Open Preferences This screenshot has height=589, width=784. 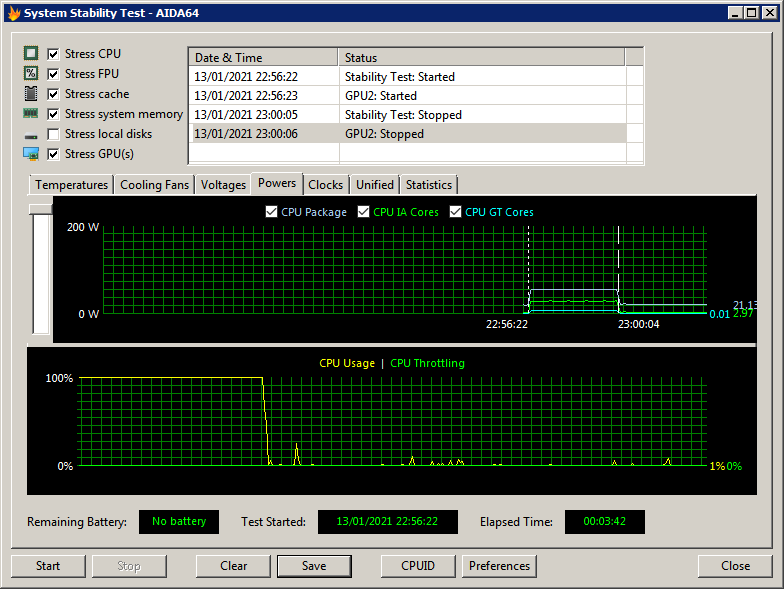pyautogui.click(x=499, y=566)
